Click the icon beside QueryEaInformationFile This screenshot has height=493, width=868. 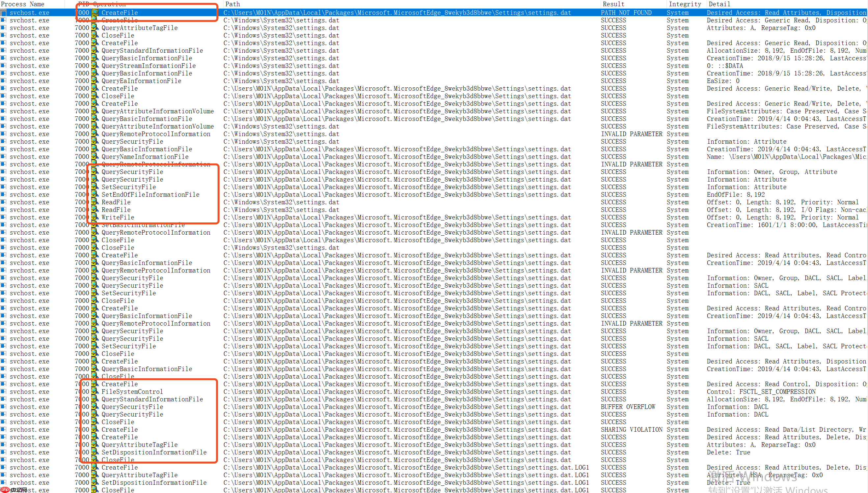95,81
